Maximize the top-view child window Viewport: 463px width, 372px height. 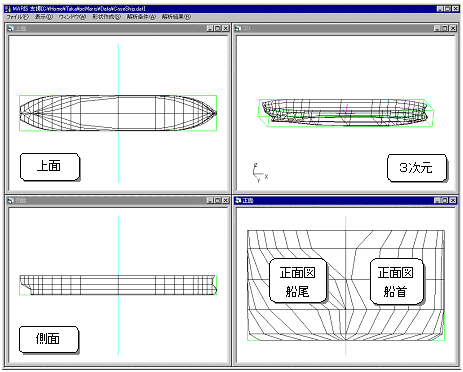pos(218,29)
